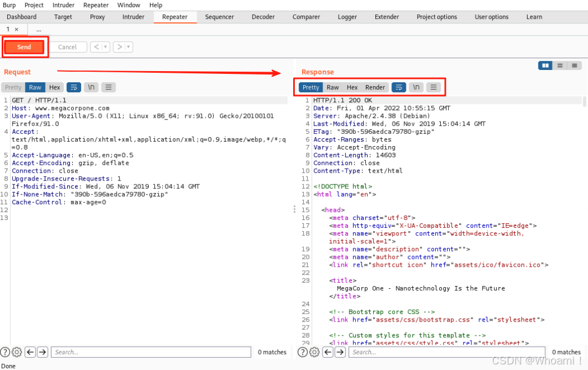
Task: Open Request search settings gear
Action: pos(17,352)
